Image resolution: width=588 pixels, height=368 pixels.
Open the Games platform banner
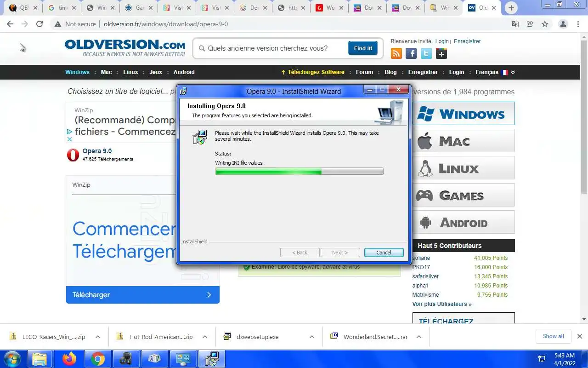(x=464, y=195)
